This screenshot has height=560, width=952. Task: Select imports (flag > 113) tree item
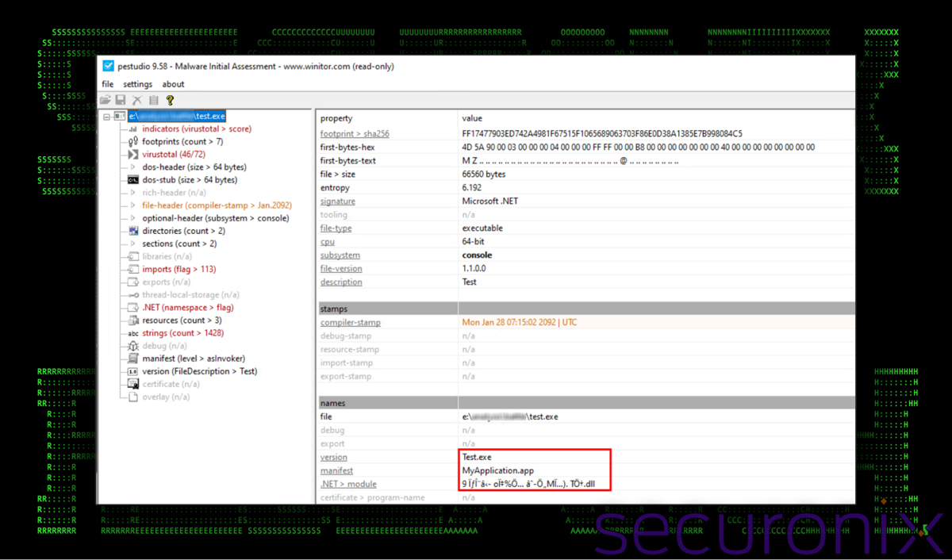click(178, 270)
